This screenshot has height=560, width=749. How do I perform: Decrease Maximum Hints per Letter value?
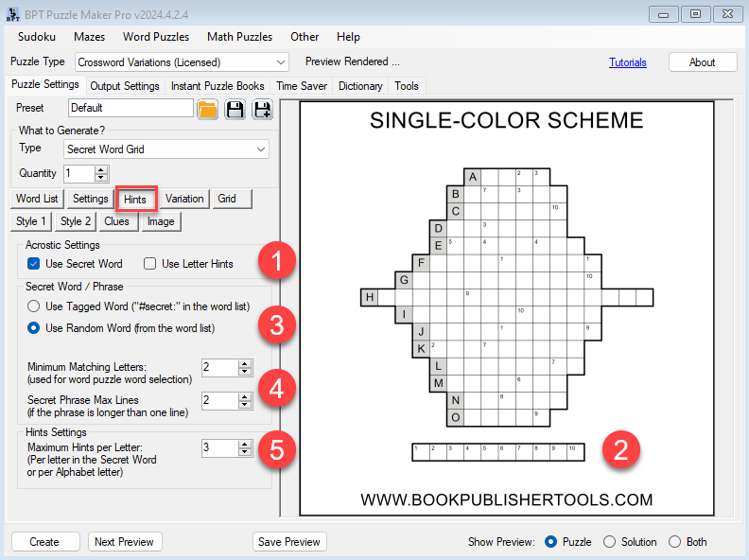[x=245, y=451]
